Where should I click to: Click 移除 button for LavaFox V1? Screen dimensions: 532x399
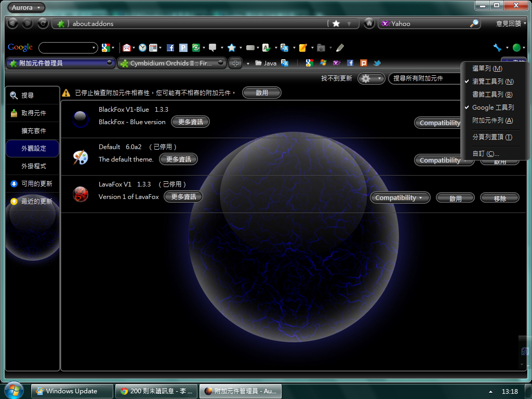(x=500, y=198)
